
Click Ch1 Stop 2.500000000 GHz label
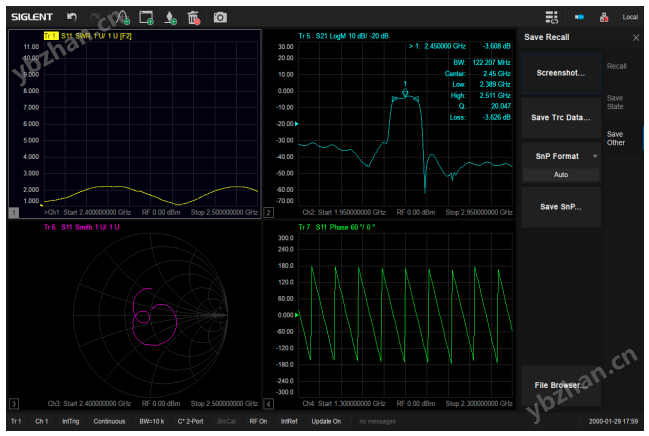click(x=224, y=212)
